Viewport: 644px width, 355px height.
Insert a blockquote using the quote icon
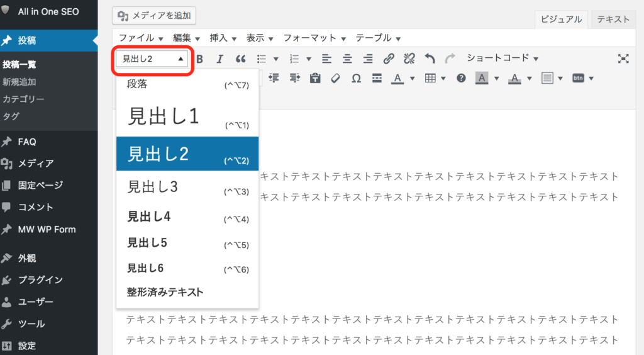click(x=240, y=59)
